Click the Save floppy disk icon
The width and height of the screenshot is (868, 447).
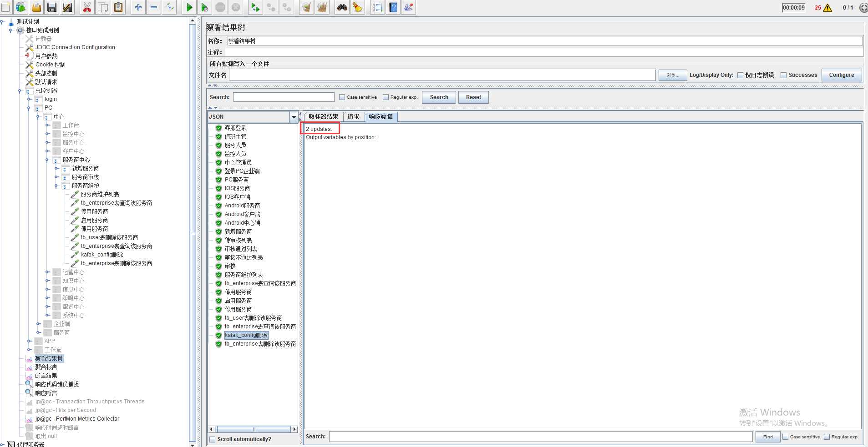coord(51,7)
